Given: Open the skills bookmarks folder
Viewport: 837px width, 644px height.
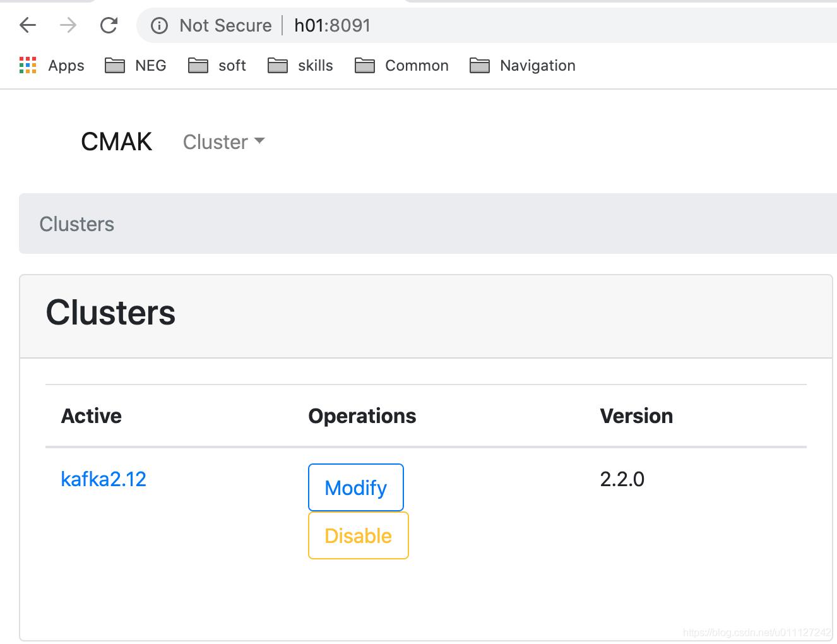Looking at the screenshot, I should (300, 65).
